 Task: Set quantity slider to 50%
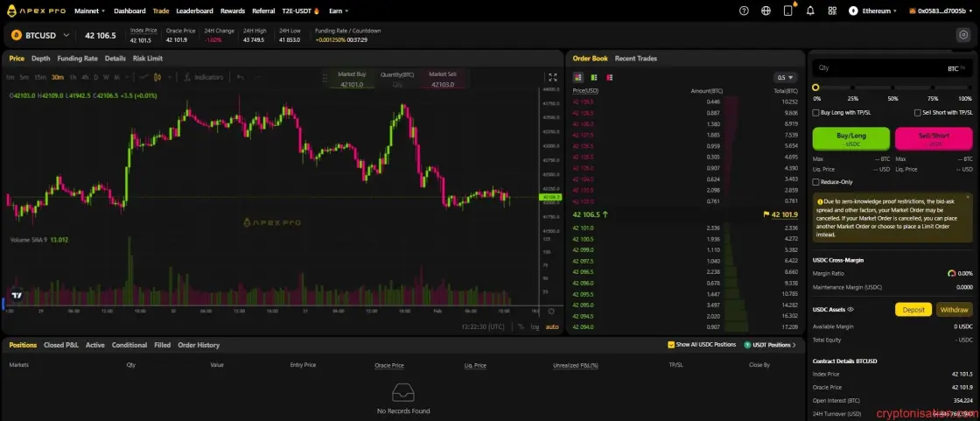[x=892, y=88]
